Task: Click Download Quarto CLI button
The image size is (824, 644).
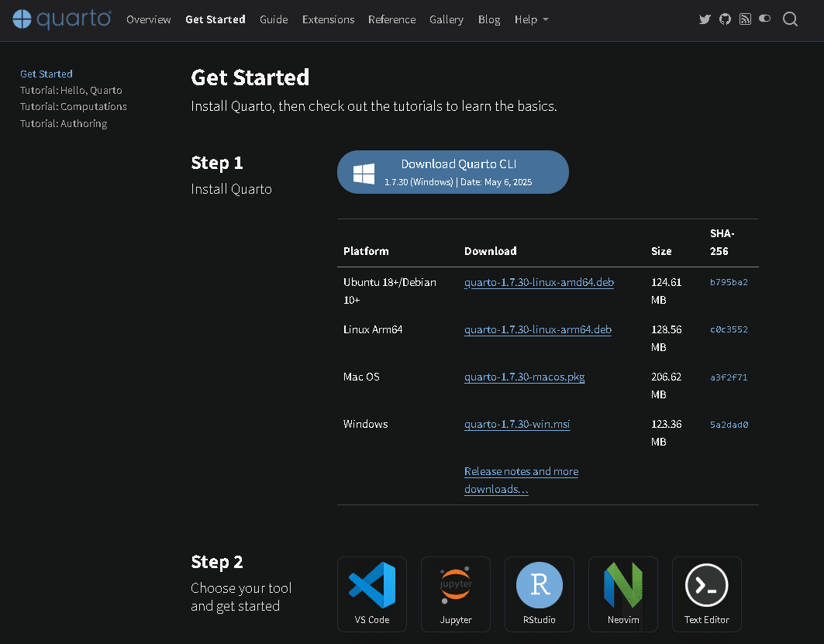Action: [453, 172]
